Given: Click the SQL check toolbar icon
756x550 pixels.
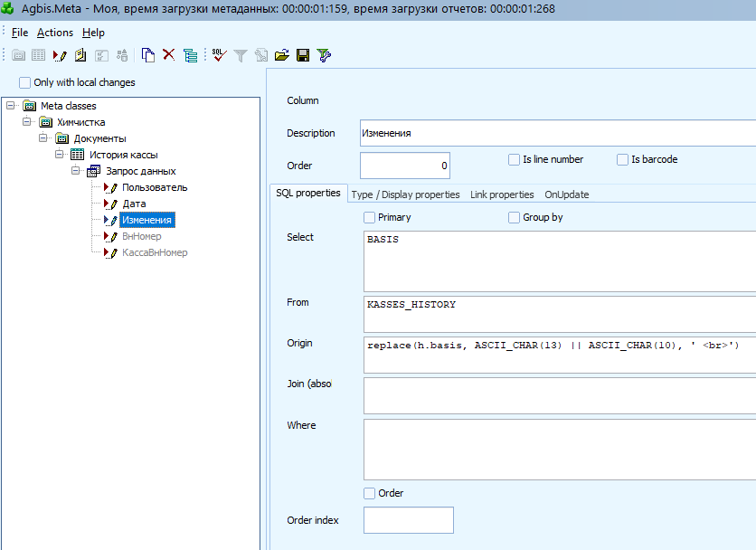Looking at the screenshot, I should 220,55.
